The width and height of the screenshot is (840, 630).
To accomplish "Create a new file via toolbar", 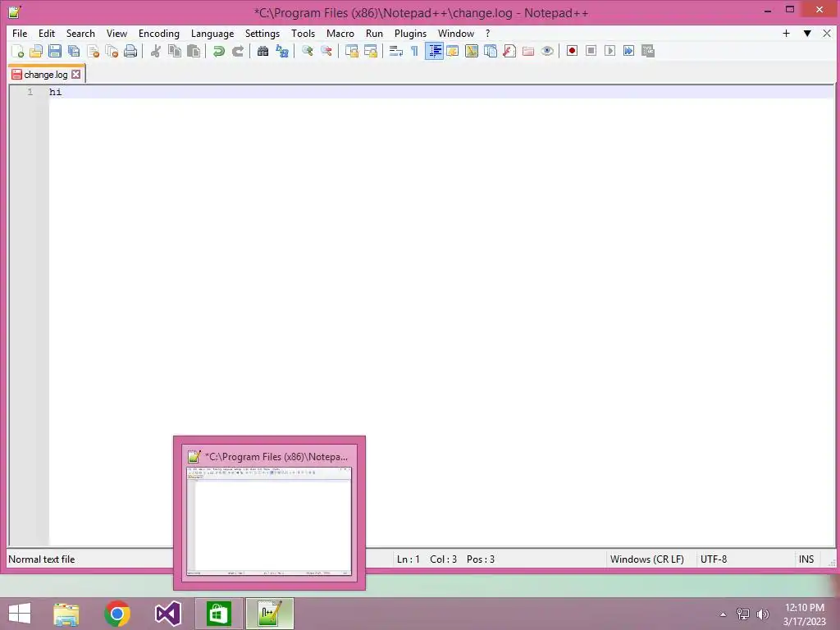I will click(17, 51).
